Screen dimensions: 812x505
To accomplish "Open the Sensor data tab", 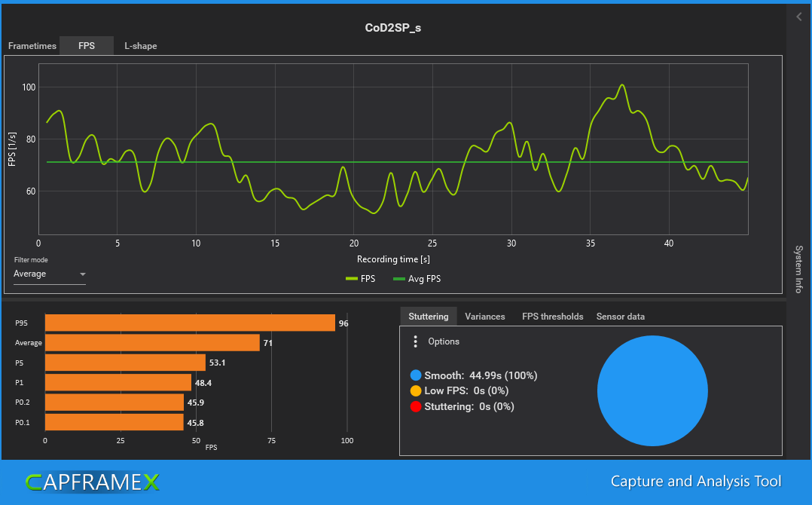I will (x=621, y=317).
